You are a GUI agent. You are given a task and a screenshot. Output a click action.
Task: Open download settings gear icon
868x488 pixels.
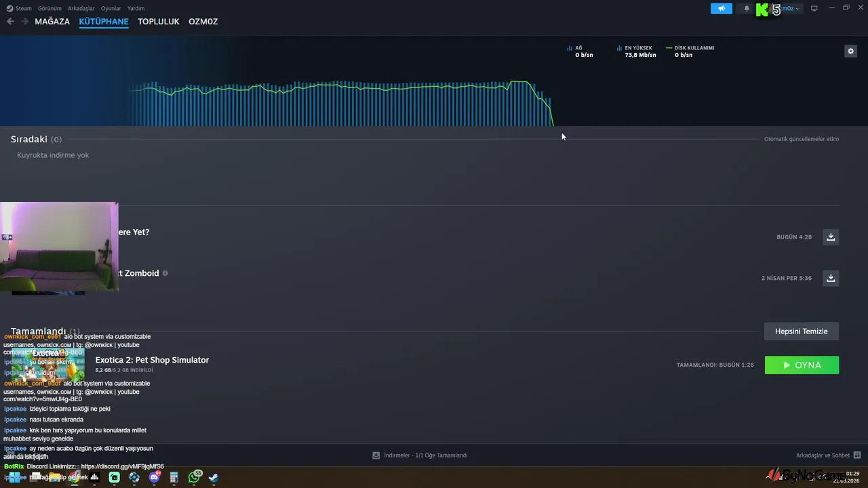pyautogui.click(x=850, y=51)
